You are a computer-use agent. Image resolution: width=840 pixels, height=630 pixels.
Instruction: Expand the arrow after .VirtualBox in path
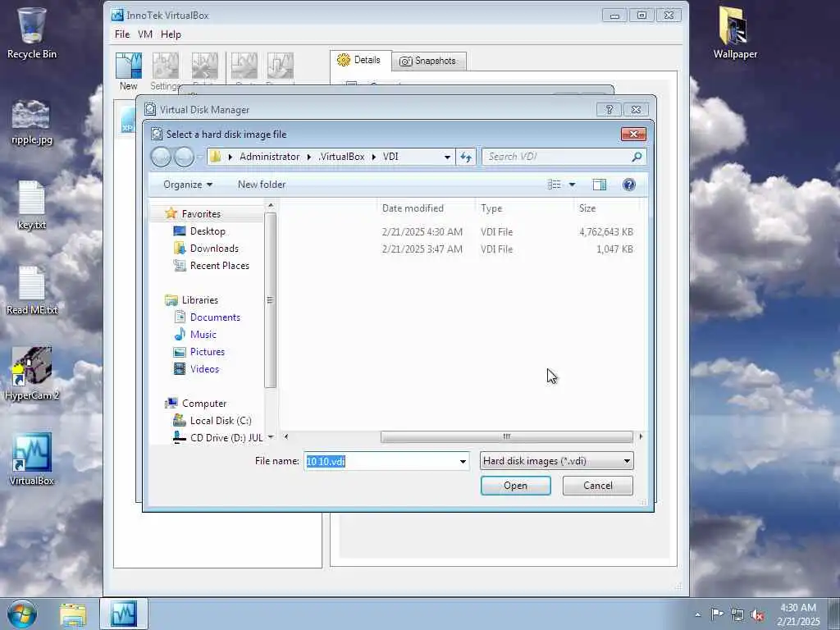(x=374, y=157)
